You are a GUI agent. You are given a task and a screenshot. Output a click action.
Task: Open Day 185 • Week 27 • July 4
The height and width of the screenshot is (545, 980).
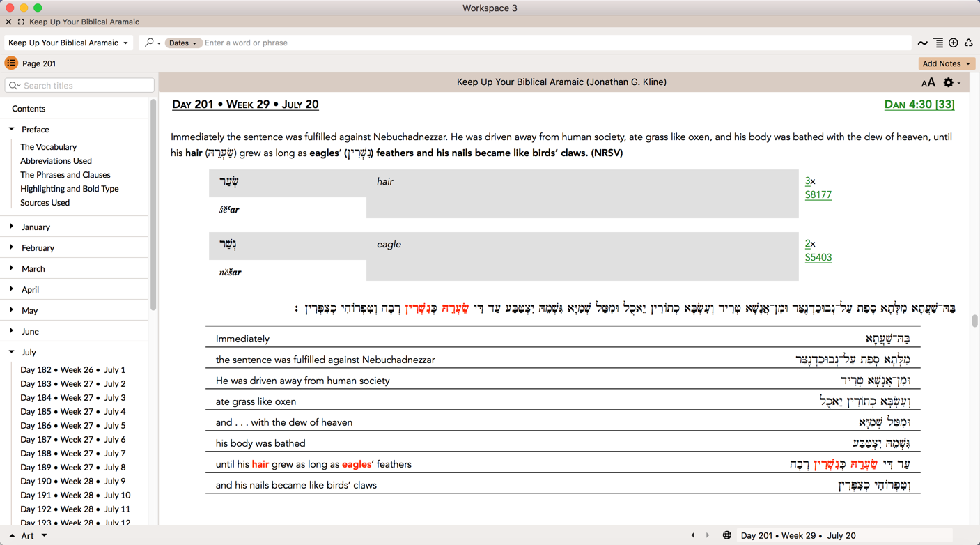(72, 412)
